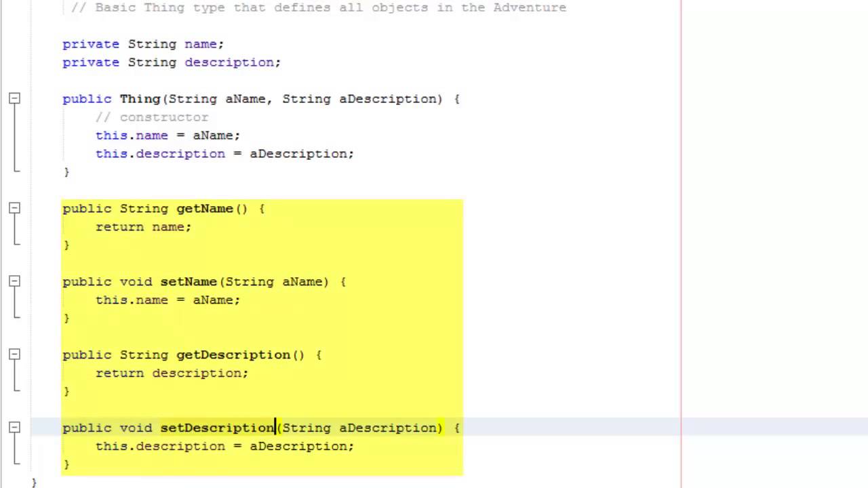Click the 'private String description;' declaration line
Image resolution: width=868 pixels, height=488 pixels.
[x=172, y=62]
